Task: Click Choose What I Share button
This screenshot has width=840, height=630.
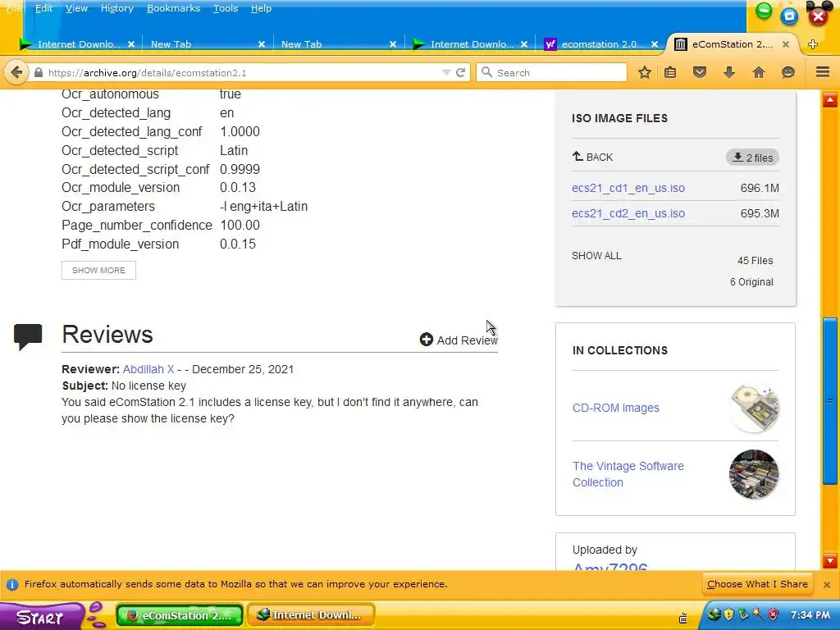Action: (757, 584)
